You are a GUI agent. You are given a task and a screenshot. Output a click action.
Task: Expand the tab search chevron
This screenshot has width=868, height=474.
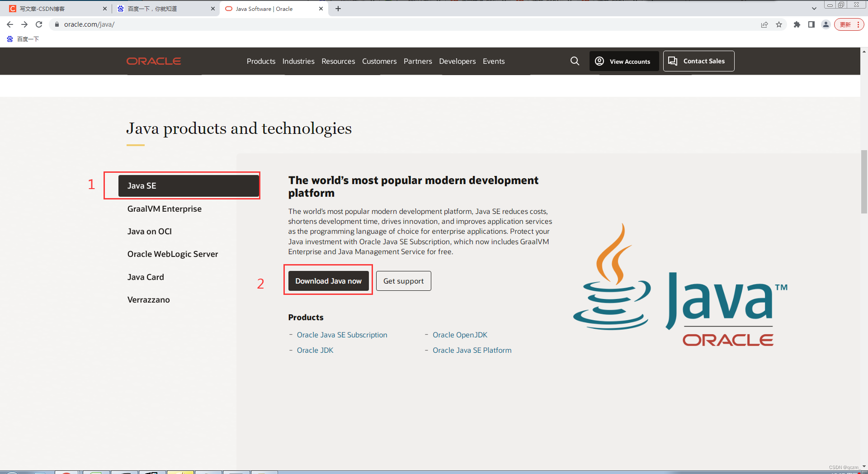tap(814, 9)
